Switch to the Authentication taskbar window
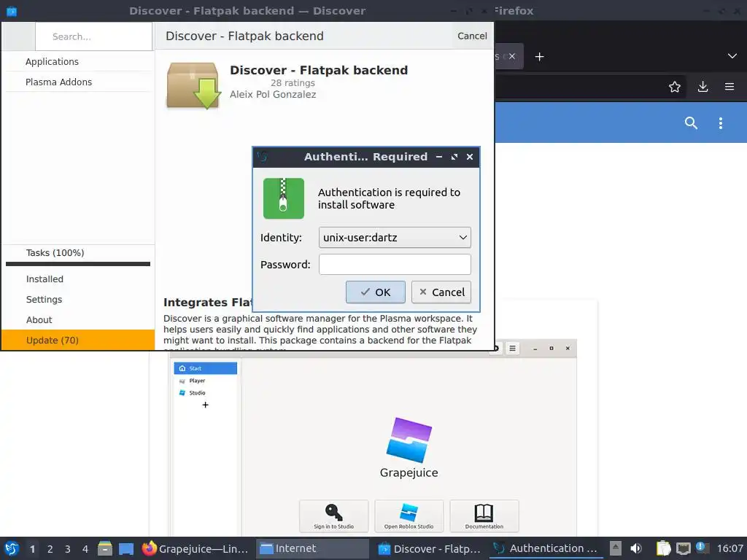The width and height of the screenshot is (747, 560). pos(546,548)
